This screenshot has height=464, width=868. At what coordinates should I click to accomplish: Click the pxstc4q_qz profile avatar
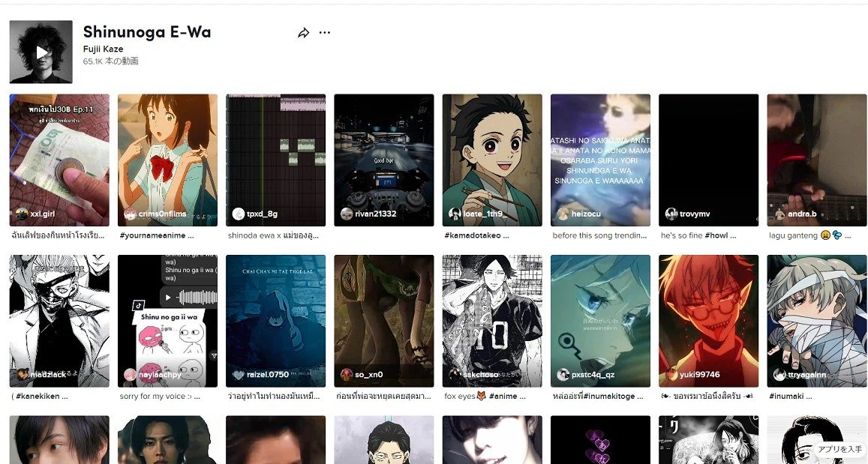(563, 374)
